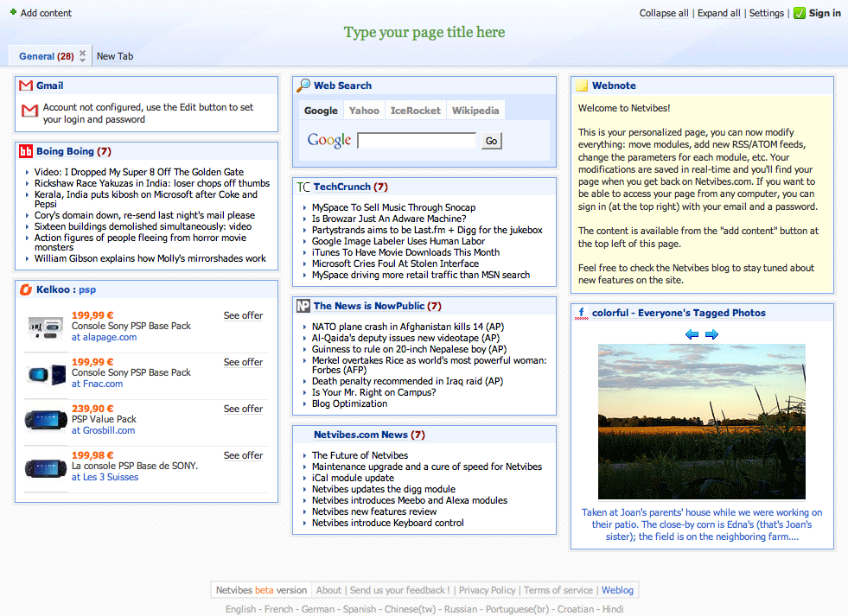Click the photo caption about Joan's parents' house
The image size is (848, 616).
[702, 524]
